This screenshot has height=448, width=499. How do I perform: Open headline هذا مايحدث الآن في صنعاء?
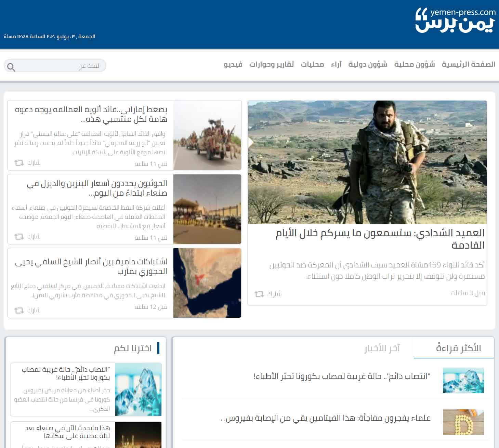point(67,432)
